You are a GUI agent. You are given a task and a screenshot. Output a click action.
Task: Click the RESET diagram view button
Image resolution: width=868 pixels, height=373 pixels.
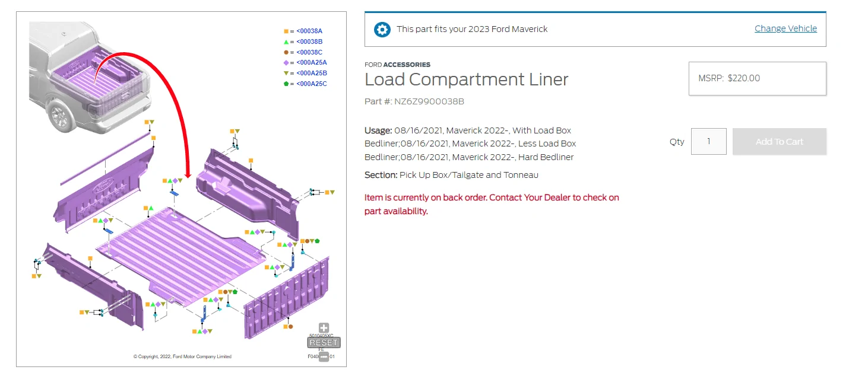324,343
